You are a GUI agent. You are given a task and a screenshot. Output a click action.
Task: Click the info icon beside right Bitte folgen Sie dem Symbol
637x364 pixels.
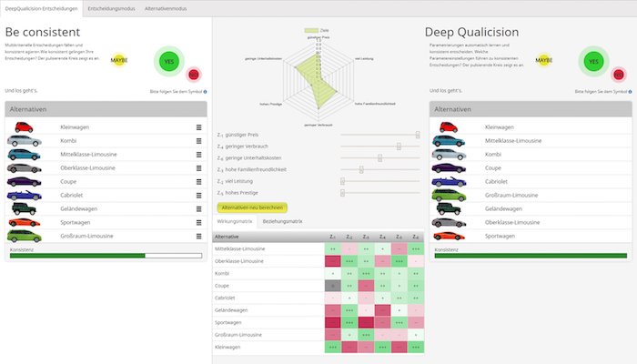point(630,92)
